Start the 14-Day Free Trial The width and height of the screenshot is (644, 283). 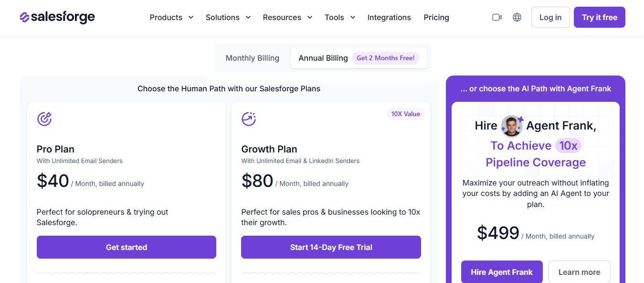click(x=330, y=247)
